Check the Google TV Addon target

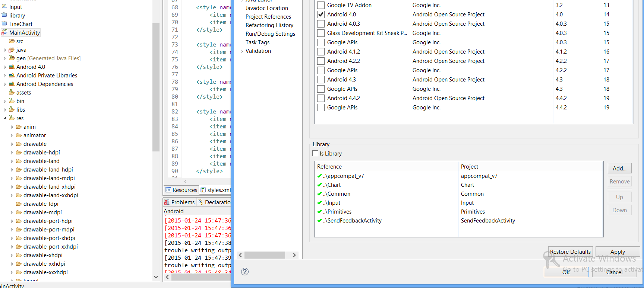click(x=321, y=5)
